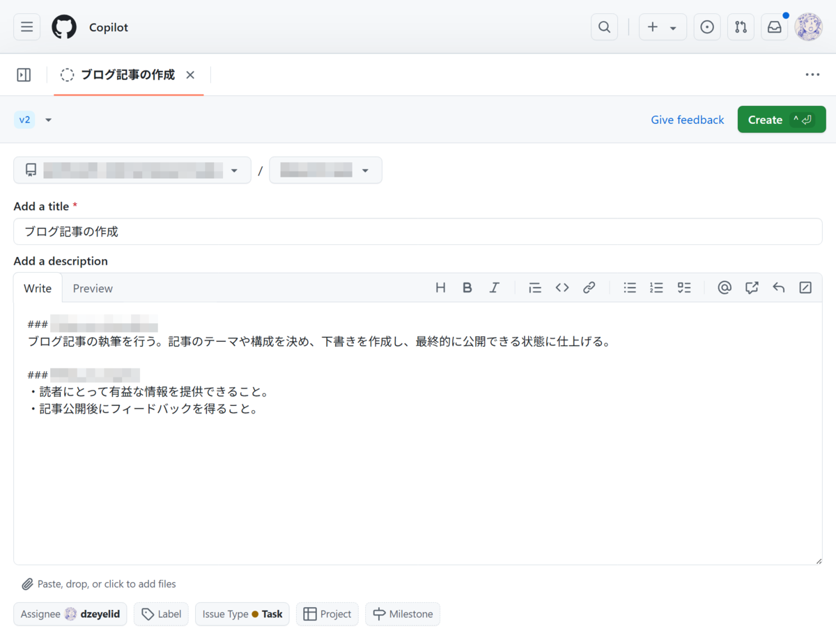The image size is (836, 644).
Task: Click the line ・読者にとって有益な情報を提供できること。
Action: (149, 393)
